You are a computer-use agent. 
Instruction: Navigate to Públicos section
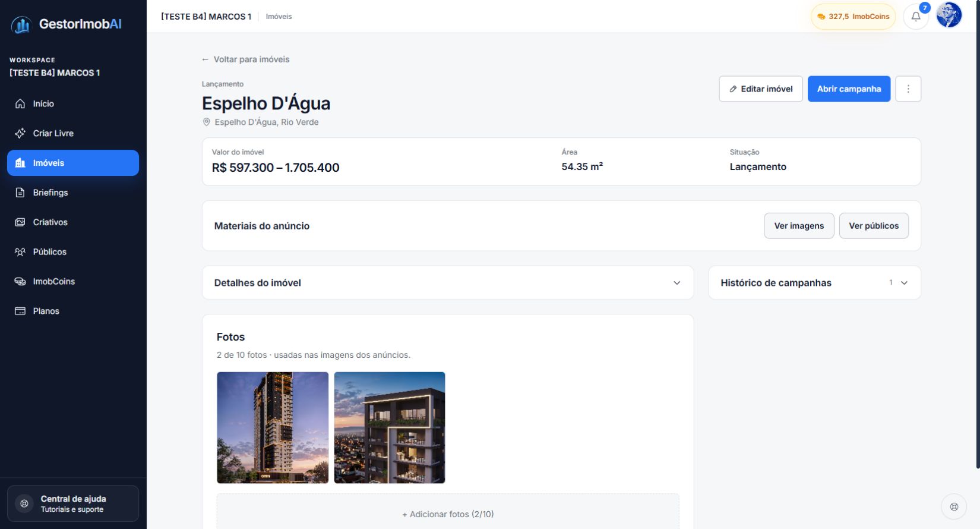[73, 252]
